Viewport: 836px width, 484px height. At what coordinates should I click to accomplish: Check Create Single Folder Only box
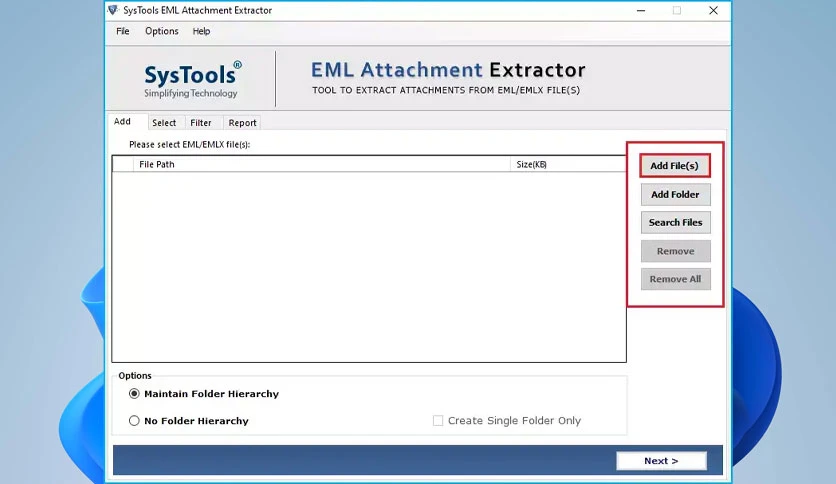tap(438, 421)
